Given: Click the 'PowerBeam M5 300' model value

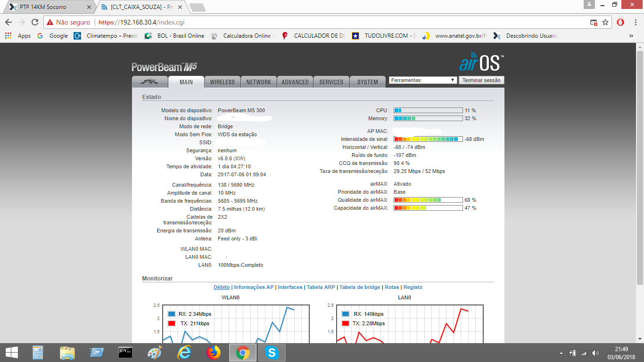Looking at the screenshot, I should 241,110.
